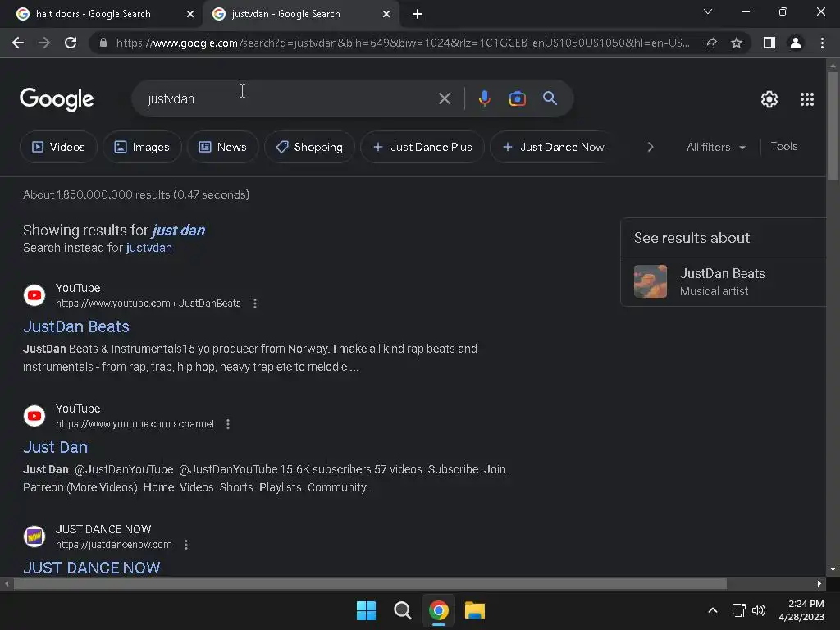Click YouTube favicon of JustDan Beats result
The height and width of the screenshot is (630, 840).
(34, 295)
